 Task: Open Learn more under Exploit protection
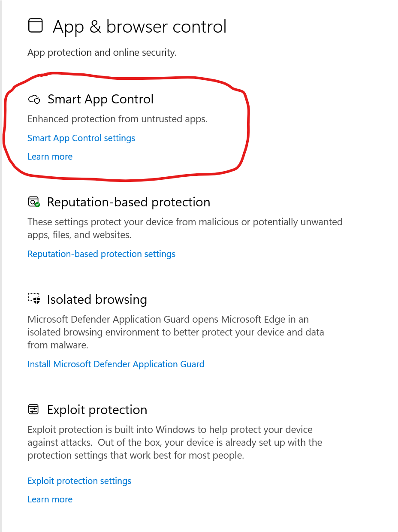click(x=50, y=499)
